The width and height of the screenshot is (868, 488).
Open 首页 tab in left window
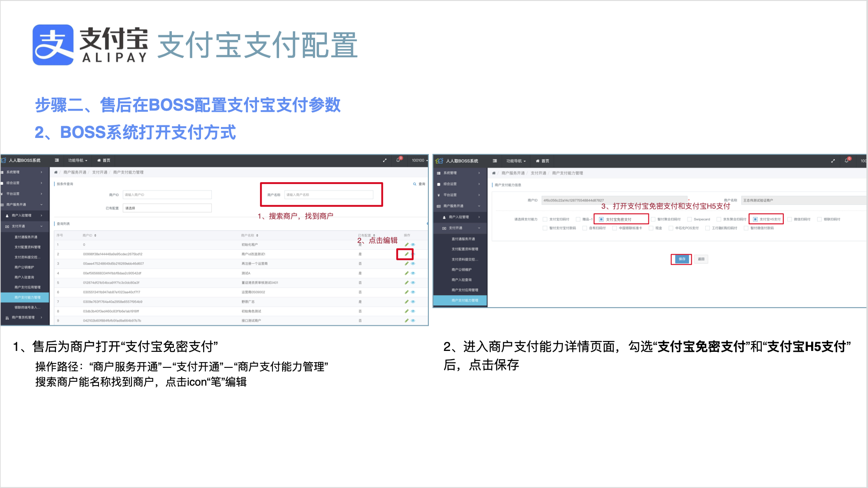click(x=104, y=160)
